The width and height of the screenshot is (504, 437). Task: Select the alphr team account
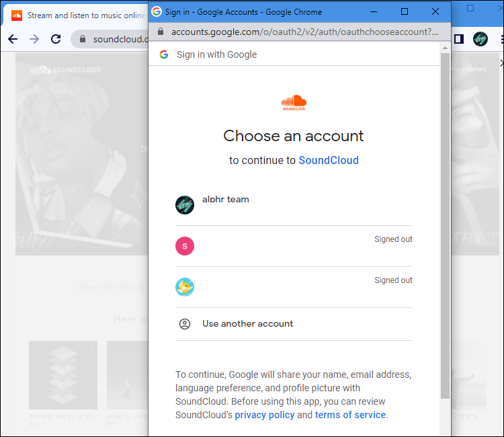coord(294,205)
